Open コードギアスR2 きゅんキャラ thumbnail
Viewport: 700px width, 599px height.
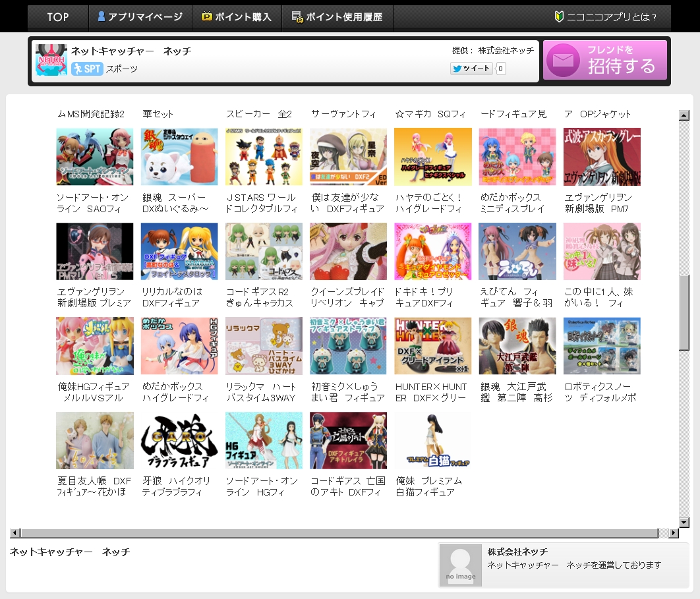pos(264,251)
